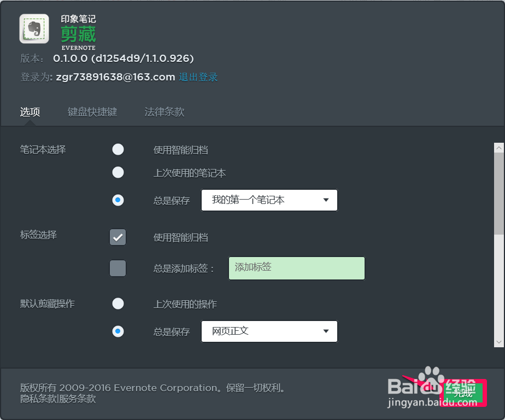Select the 上次使用的笔记本 radio button
Viewport: 505px width, 420px height.
pos(118,173)
